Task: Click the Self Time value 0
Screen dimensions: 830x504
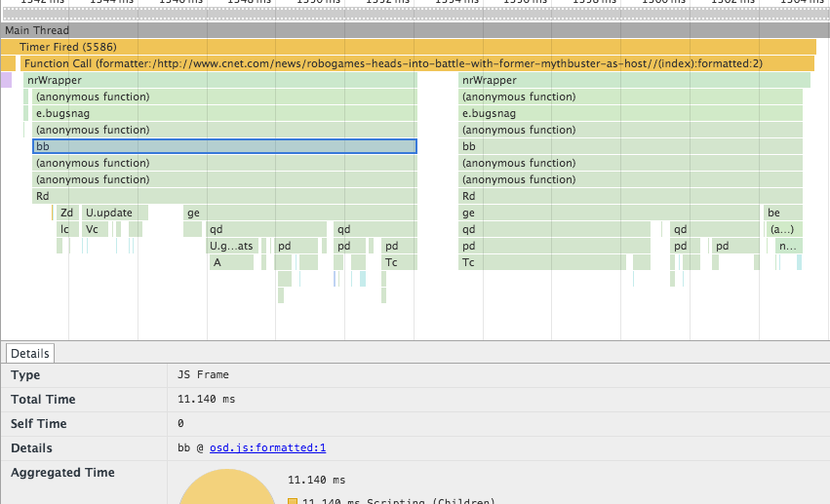Action: (x=180, y=424)
